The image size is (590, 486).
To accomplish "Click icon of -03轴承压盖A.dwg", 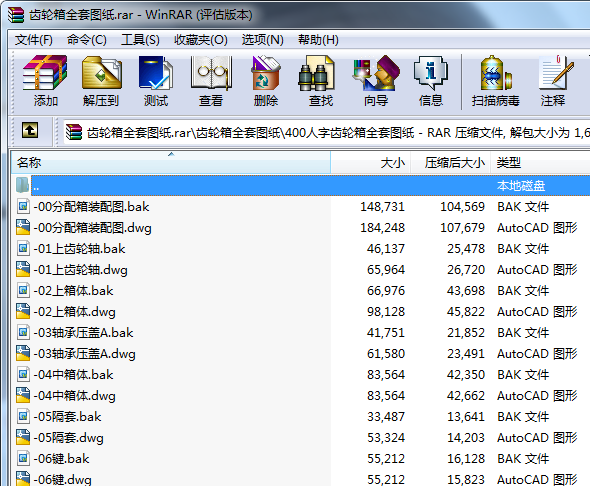I will click(x=23, y=354).
